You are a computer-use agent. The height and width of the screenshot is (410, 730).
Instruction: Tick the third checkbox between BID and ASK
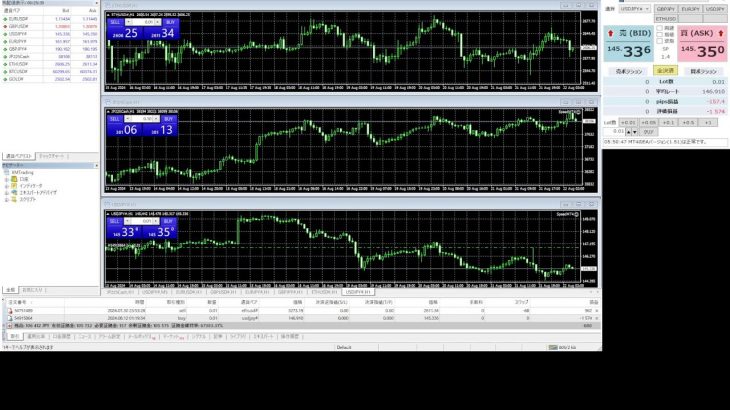click(x=659, y=39)
